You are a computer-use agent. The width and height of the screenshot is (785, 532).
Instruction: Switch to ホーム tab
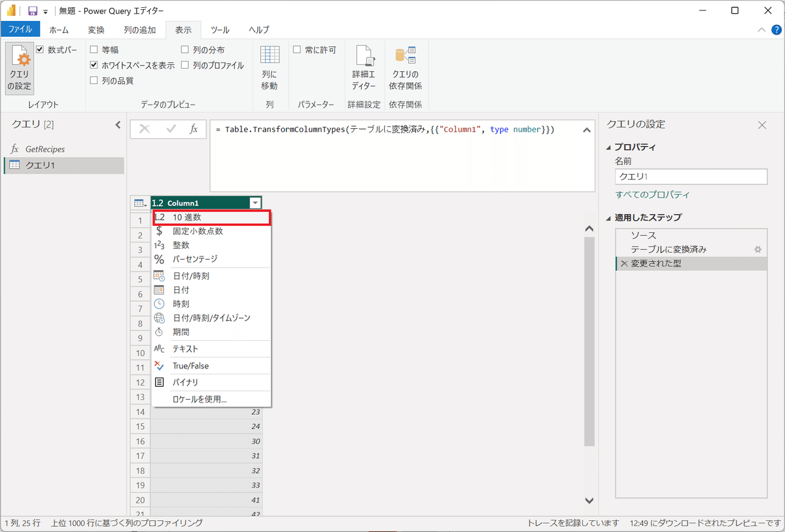tap(59, 29)
